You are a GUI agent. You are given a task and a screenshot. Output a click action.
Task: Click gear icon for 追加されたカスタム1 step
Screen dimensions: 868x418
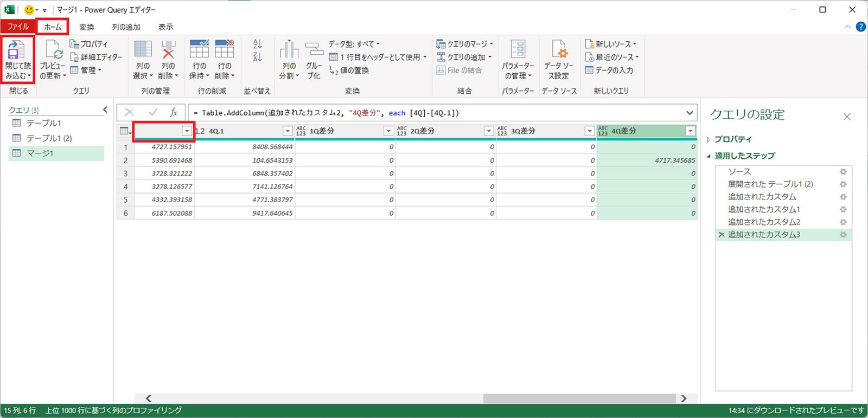(843, 209)
